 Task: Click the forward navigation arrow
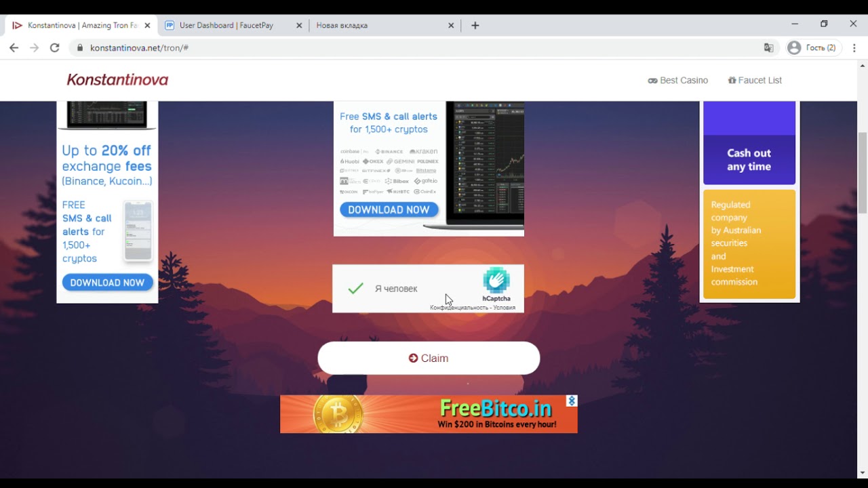(x=35, y=47)
